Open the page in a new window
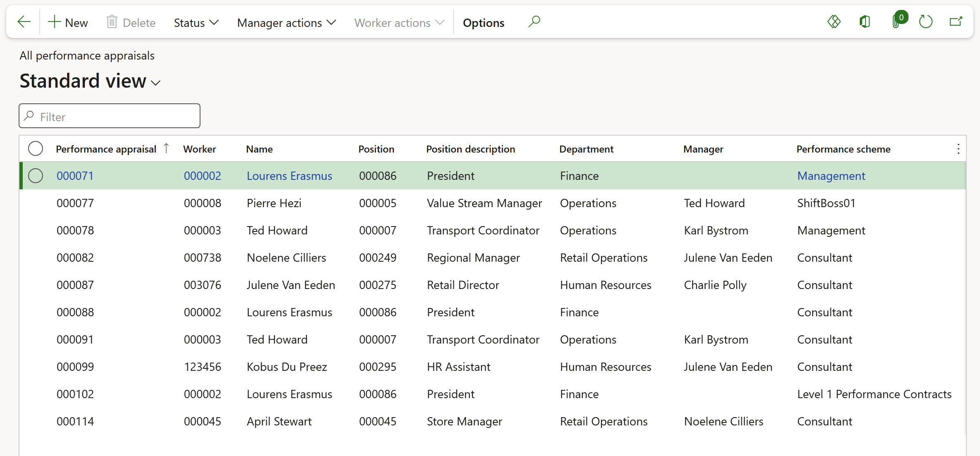 pyautogui.click(x=956, y=21)
